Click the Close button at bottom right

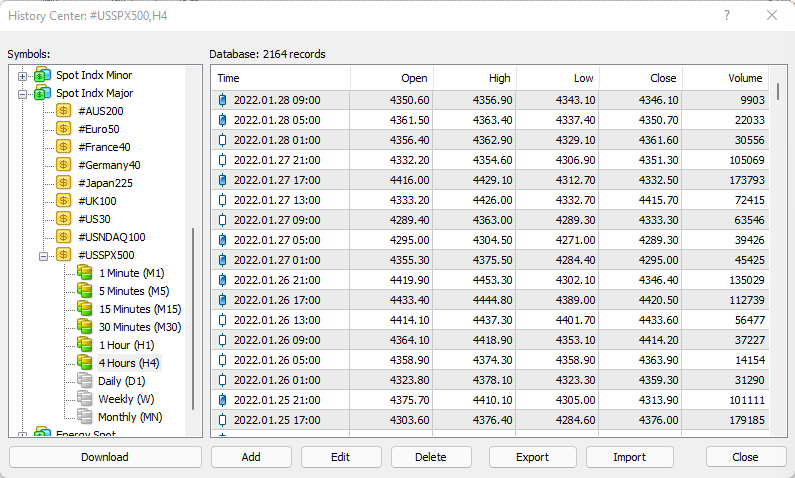click(x=746, y=457)
